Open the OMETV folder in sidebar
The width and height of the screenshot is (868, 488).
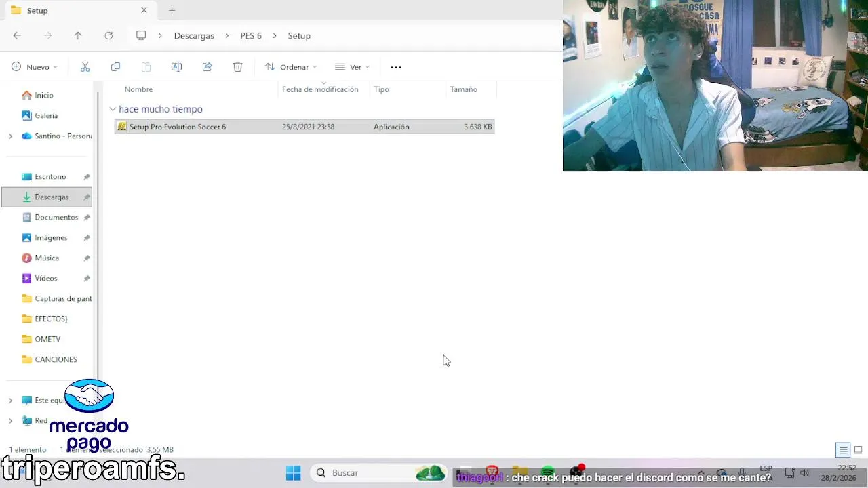point(41,339)
